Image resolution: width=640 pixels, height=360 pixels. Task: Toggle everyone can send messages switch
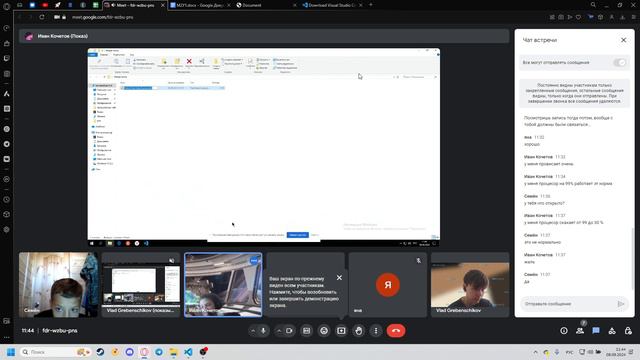[620, 62]
